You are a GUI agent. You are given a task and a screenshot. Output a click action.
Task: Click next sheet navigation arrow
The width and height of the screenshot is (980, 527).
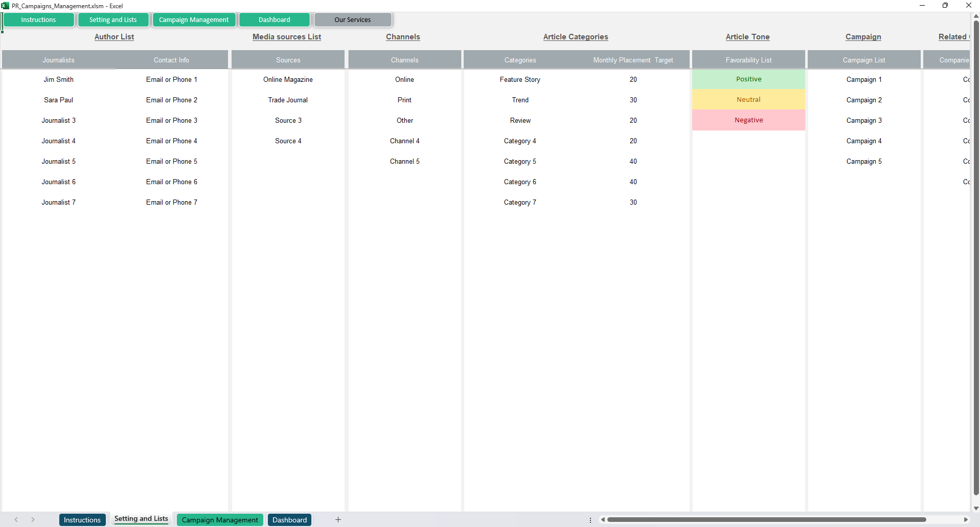click(33, 520)
